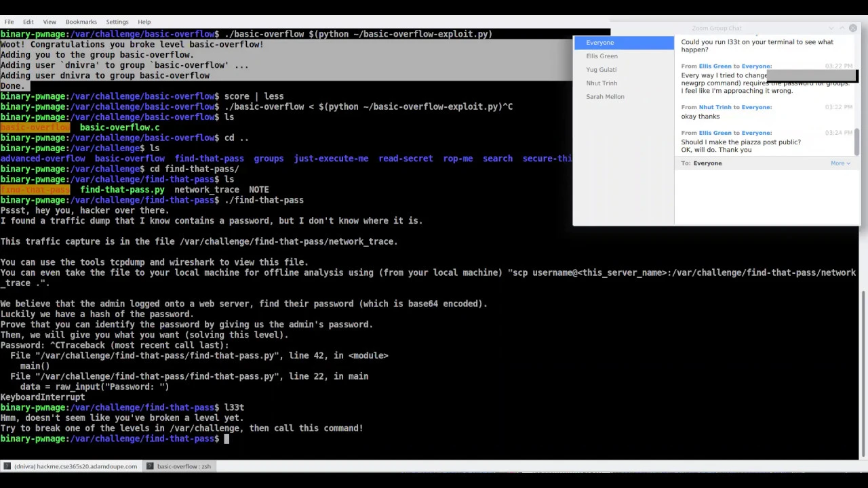Open the Edit menu
868x488 pixels.
pyautogui.click(x=28, y=22)
